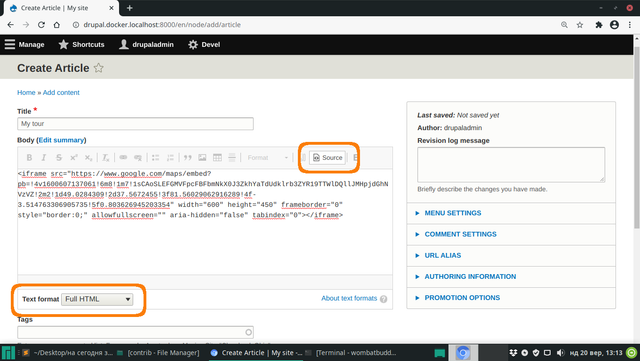Click the Tags autocomplete field
This screenshot has width=640, height=361.
[136, 332]
